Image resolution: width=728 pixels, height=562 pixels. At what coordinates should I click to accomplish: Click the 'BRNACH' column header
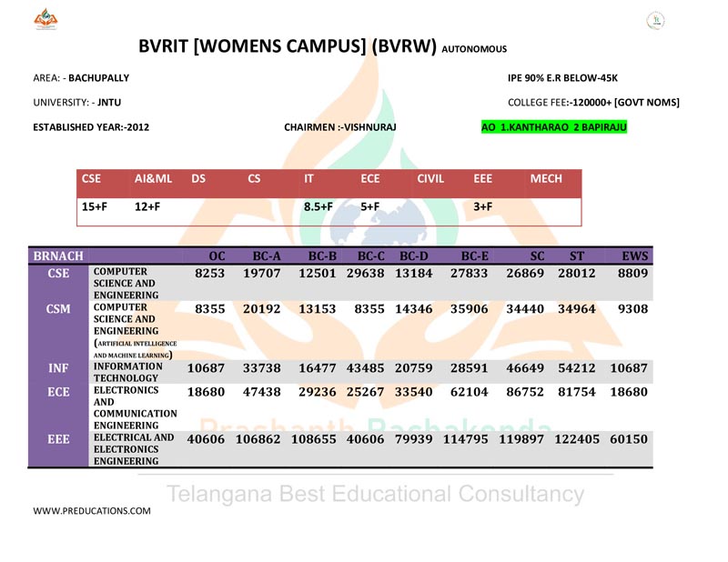(58, 256)
